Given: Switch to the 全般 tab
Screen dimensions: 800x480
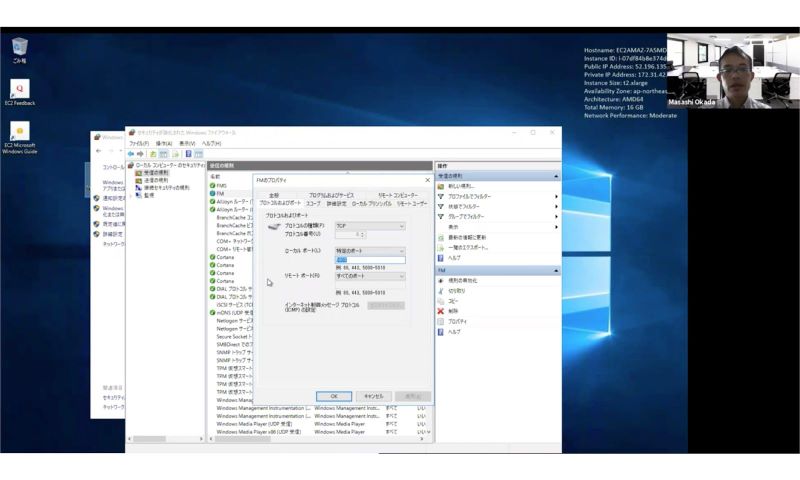Looking at the screenshot, I should [x=274, y=195].
